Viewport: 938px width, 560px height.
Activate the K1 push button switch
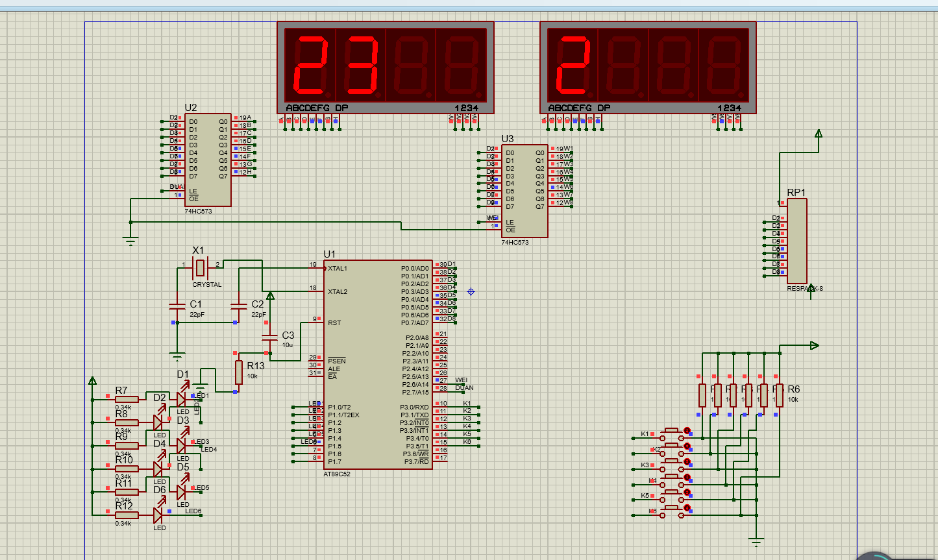pyautogui.click(x=673, y=434)
